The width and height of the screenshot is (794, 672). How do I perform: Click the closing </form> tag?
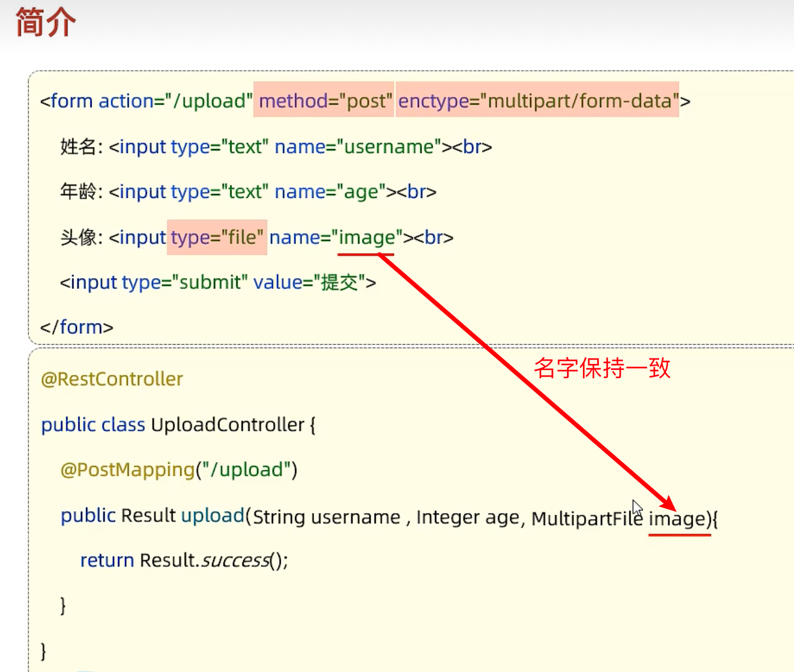tap(77, 327)
